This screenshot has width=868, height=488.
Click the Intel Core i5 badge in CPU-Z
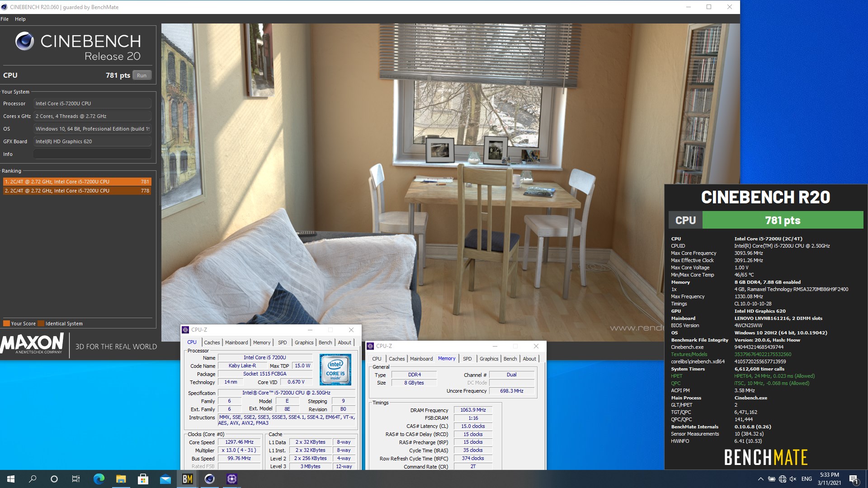(x=335, y=370)
